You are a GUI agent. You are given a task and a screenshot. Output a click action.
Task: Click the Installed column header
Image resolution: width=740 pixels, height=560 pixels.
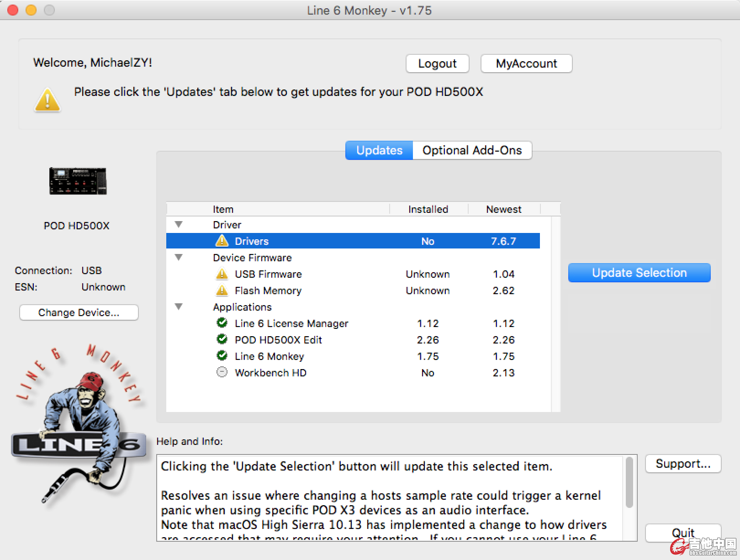(x=428, y=209)
